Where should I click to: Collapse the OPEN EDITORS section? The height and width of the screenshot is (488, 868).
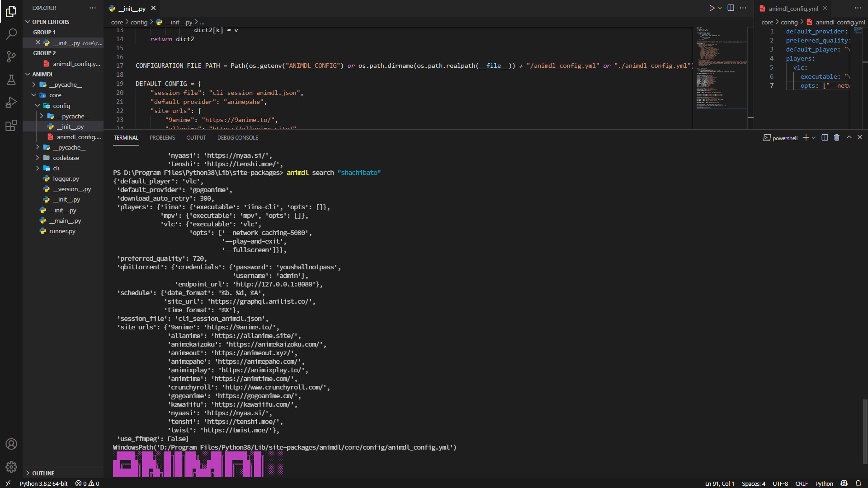point(51,22)
